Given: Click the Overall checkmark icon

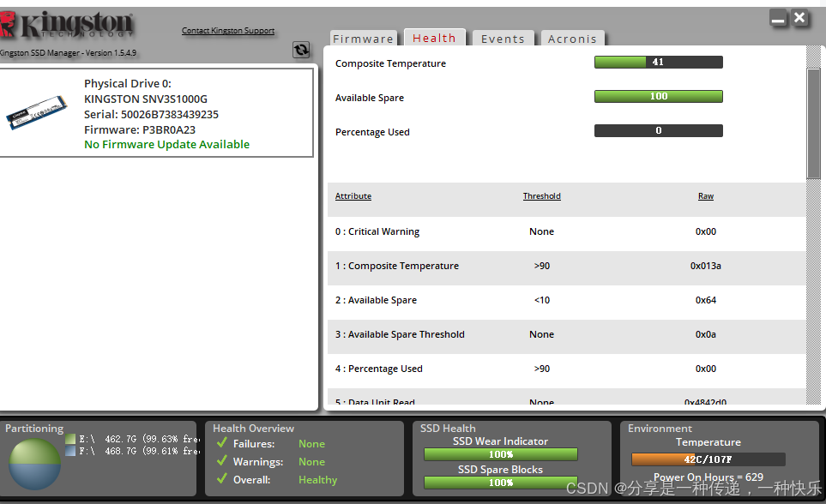Looking at the screenshot, I should click(222, 479).
